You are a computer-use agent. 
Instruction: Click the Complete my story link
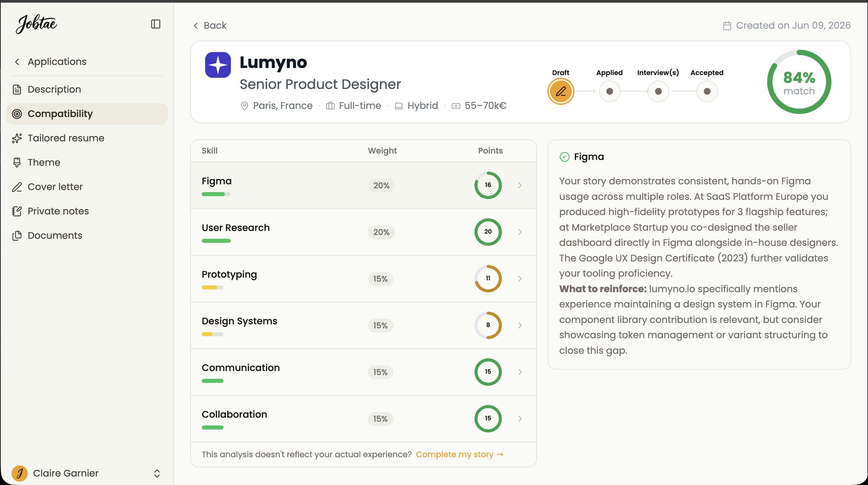coord(460,455)
